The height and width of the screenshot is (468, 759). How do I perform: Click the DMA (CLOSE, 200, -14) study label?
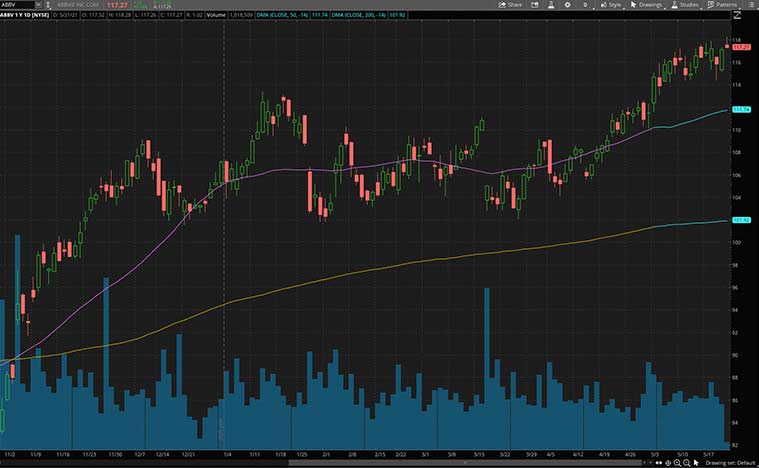click(x=359, y=15)
